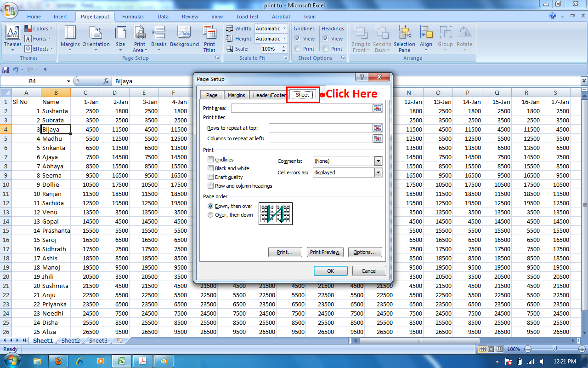Expand the Comments dropdown

tap(378, 161)
